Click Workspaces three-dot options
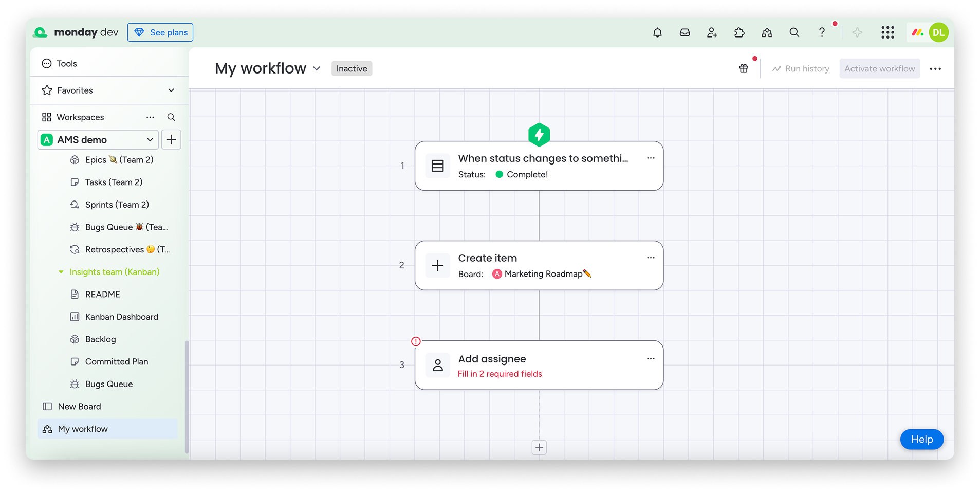 click(x=150, y=117)
